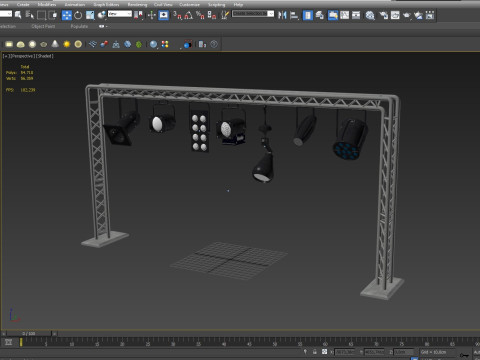Click the circled question mark icon
480x360 pixels.
coord(214,44)
